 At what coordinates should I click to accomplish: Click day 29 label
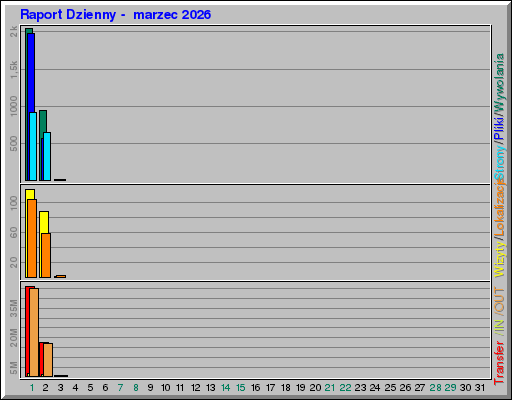click(450, 388)
